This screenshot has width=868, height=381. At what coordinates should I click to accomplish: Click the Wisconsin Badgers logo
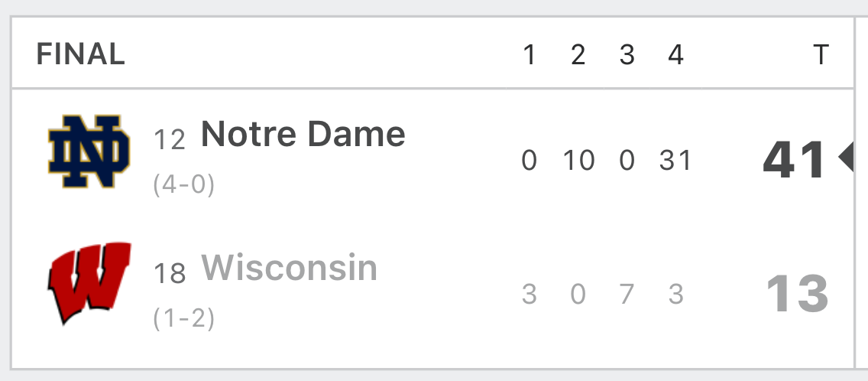point(89,283)
